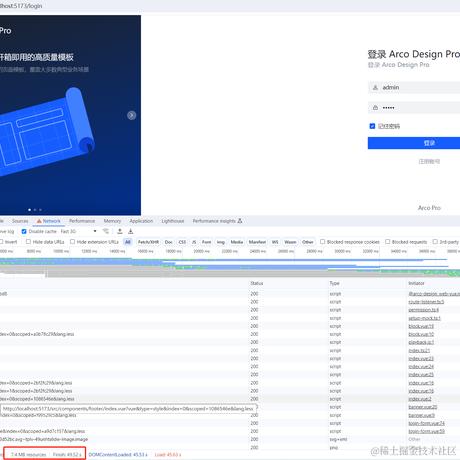Screen dimensions: 460x460
Task: Open initiator link playback.js:1
Action: (421, 342)
